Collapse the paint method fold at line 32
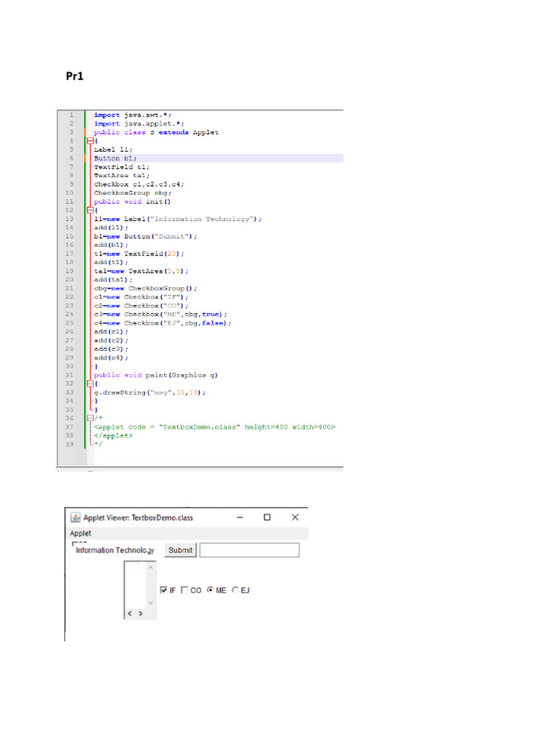560x747 pixels. click(x=90, y=384)
